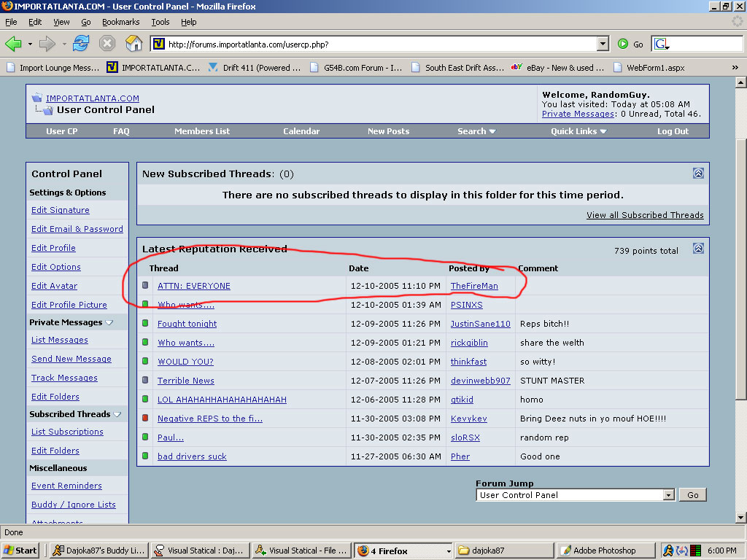The width and height of the screenshot is (747, 560).
Task: Open the Search dropdown in navbar
Action: click(x=476, y=131)
